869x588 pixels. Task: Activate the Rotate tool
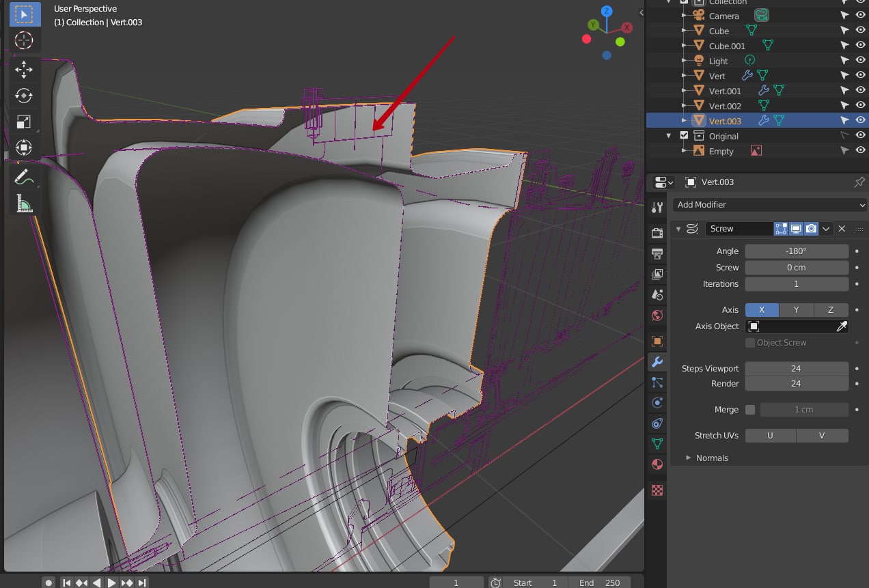[23, 96]
